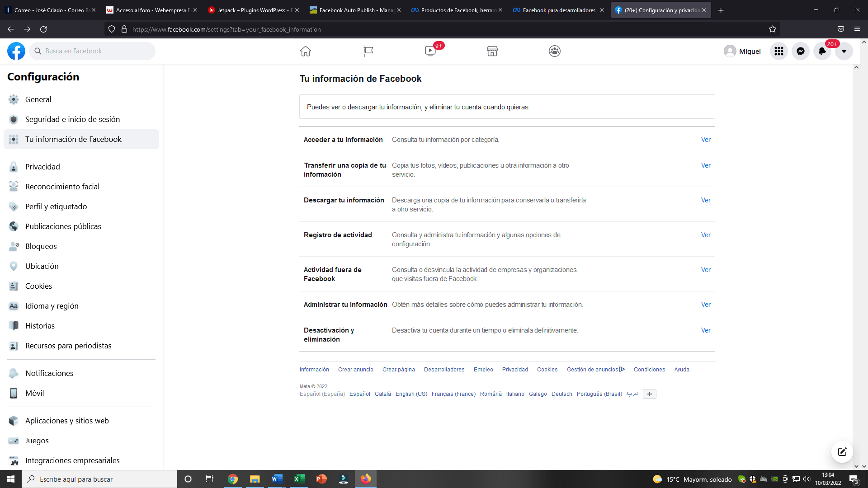Open the Watch video icon
868x488 pixels.
pos(430,51)
